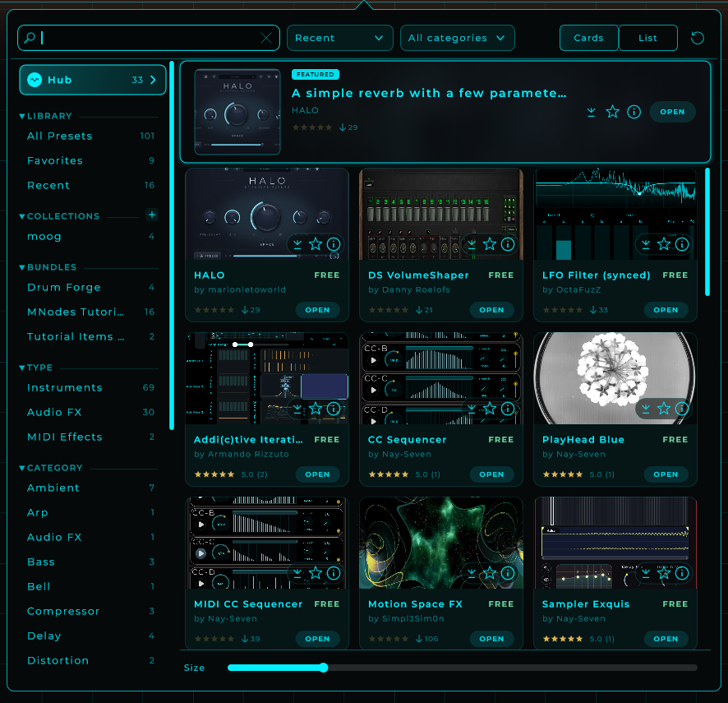Screen dimensions: 728x703
Task: Open the Sampler Exquis preset
Action: pos(666,639)
